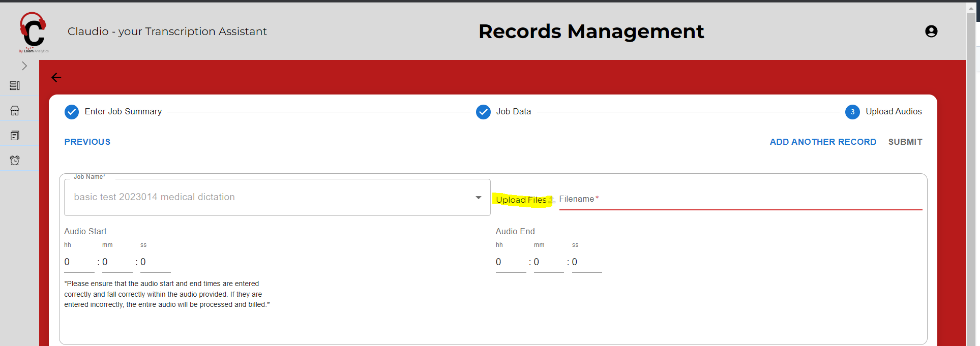Click the Audio Start hours field
The width and height of the screenshot is (980, 346).
[78, 262]
